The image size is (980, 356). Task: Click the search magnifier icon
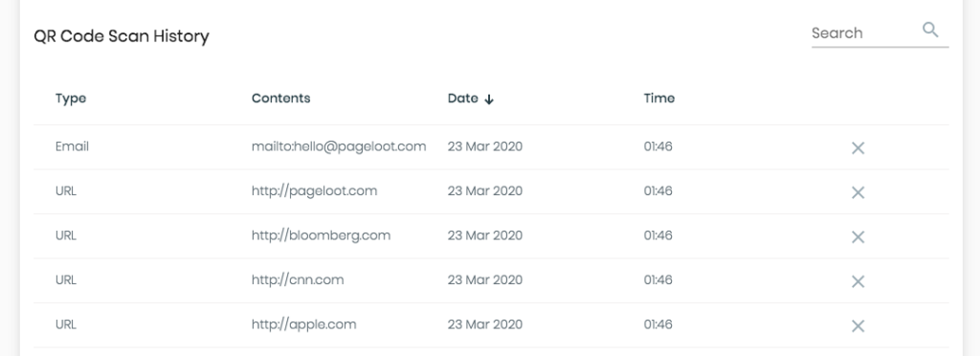click(x=930, y=30)
